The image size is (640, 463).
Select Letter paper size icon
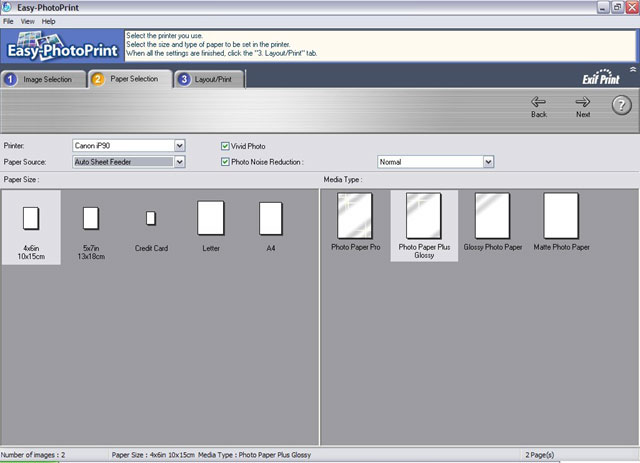click(x=210, y=217)
